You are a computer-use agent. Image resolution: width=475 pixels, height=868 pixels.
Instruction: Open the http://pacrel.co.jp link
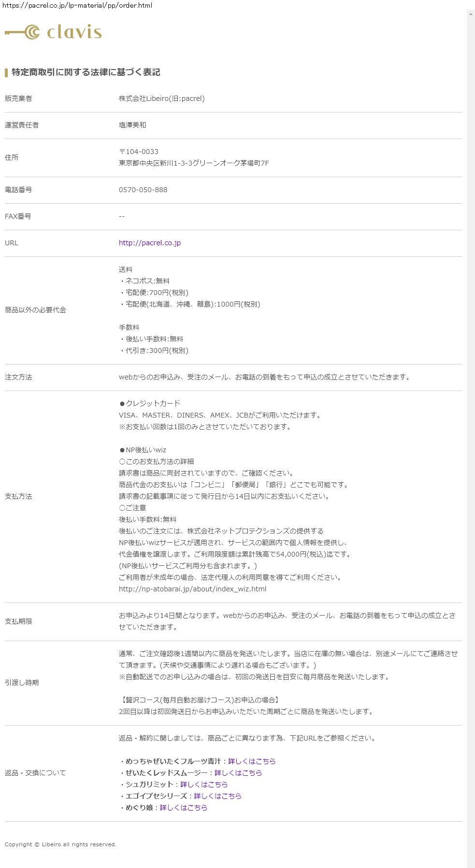coord(149,243)
